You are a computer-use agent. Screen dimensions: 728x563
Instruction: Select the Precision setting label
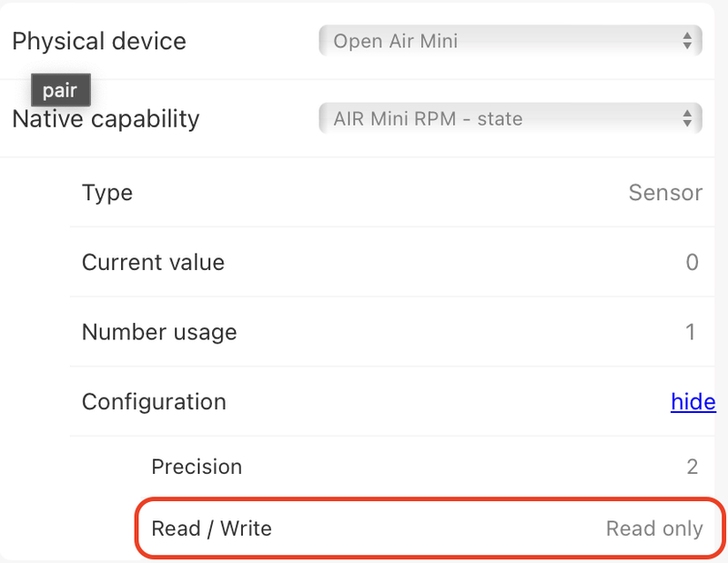click(x=197, y=467)
